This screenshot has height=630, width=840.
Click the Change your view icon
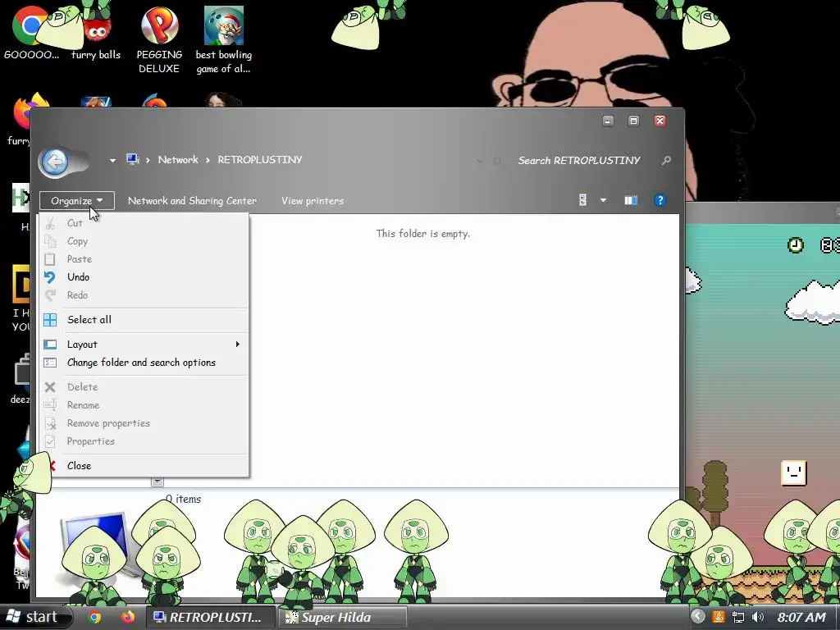point(582,200)
